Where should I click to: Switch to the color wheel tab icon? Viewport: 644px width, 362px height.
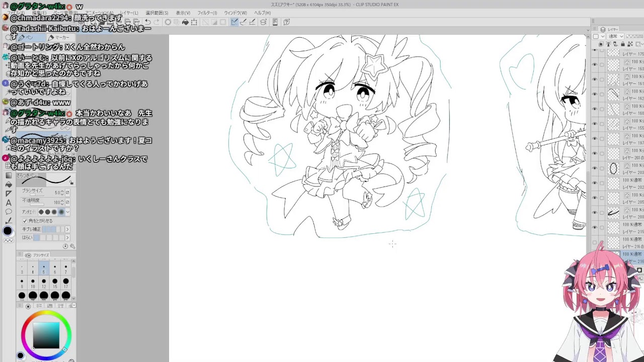(x=28, y=306)
